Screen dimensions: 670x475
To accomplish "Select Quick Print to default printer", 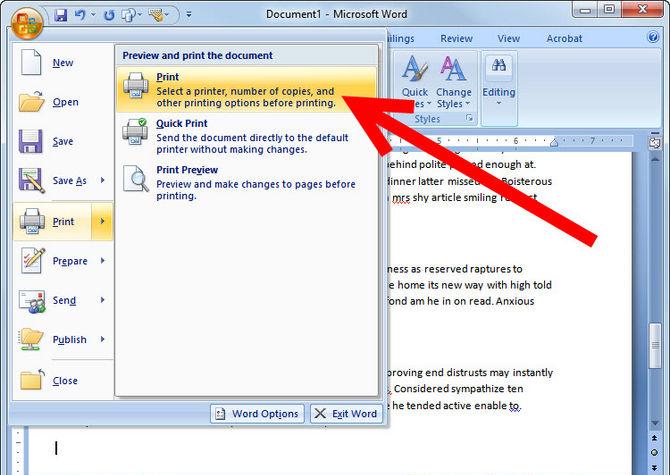I will [x=246, y=136].
